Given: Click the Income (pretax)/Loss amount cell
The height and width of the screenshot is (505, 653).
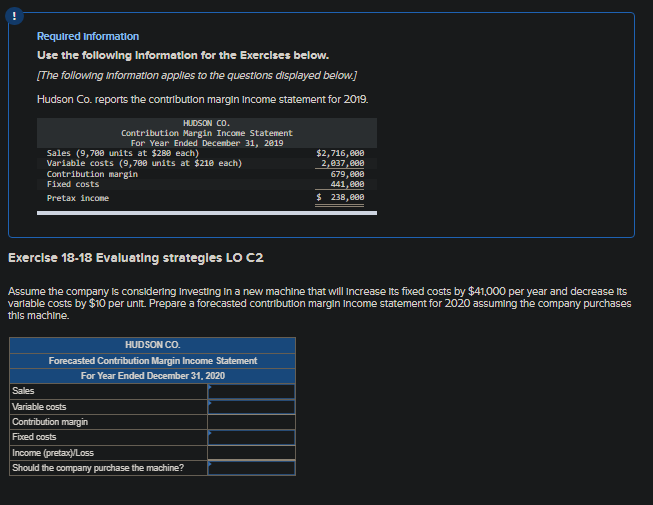Looking at the screenshot, I should (x=252, y=453).
